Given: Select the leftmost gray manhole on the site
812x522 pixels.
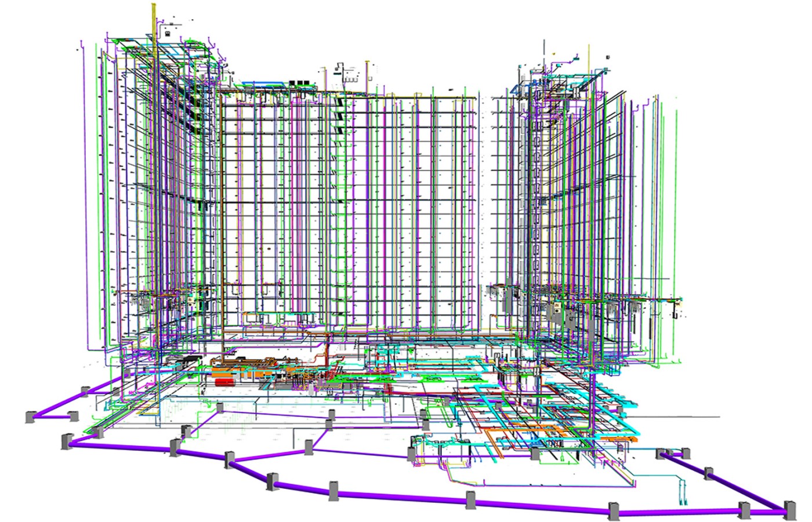Looking at the screenshot, I should tap(31, 416).
